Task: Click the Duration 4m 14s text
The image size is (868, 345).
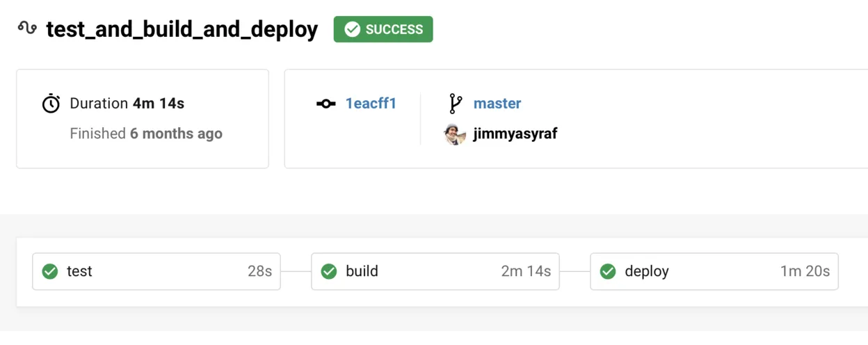Action: [127, 104]
